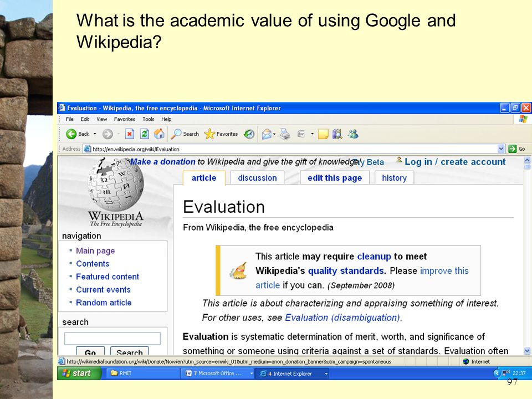Screen dimensions: 532x399
Task: Go to Home page icon
Action: click(159, 134)
